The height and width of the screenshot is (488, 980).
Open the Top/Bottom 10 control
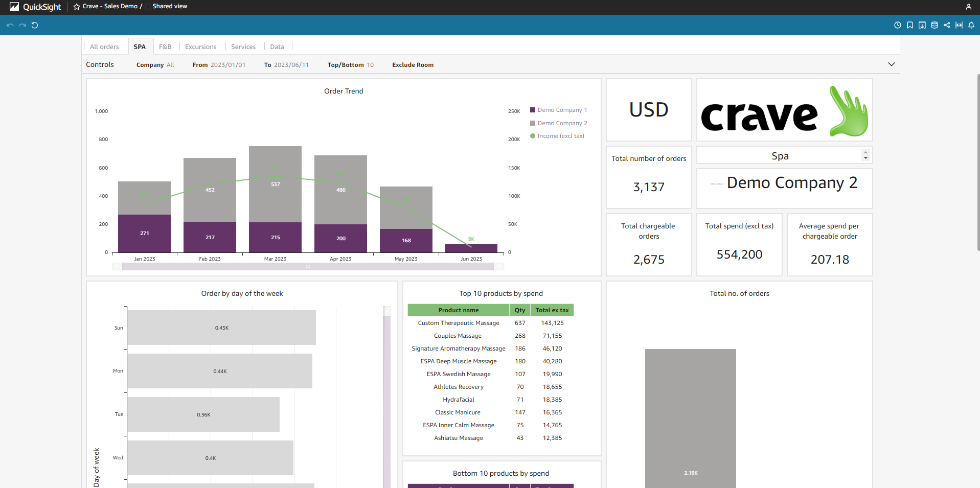pyautogui.click(x=351, y=65)
